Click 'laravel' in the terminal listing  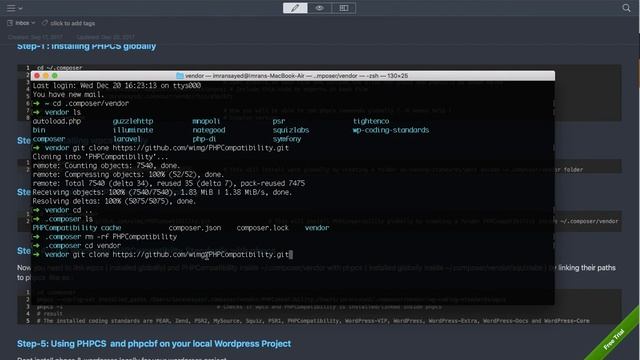pyautogui.click(x=127, y=139)
